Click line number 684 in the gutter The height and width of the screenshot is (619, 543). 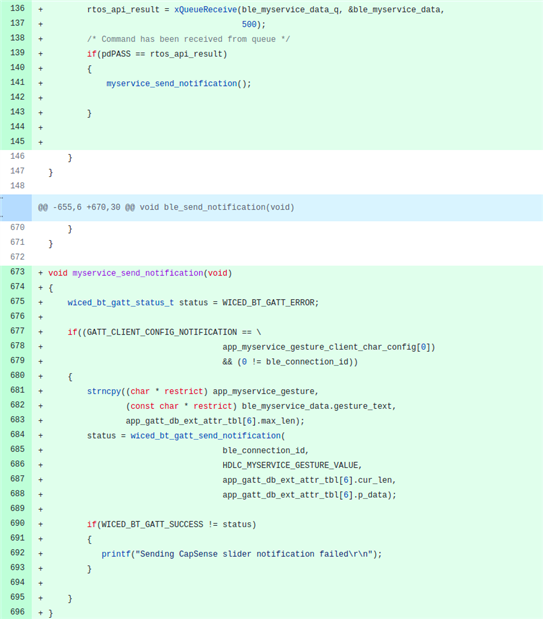tap(17, 434)
